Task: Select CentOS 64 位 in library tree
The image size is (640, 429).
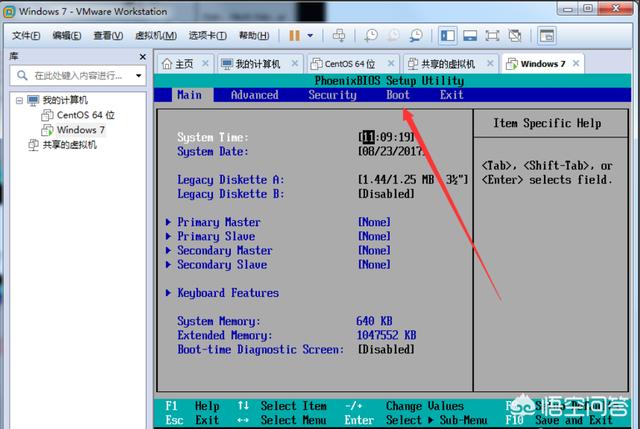Action: 86,115
